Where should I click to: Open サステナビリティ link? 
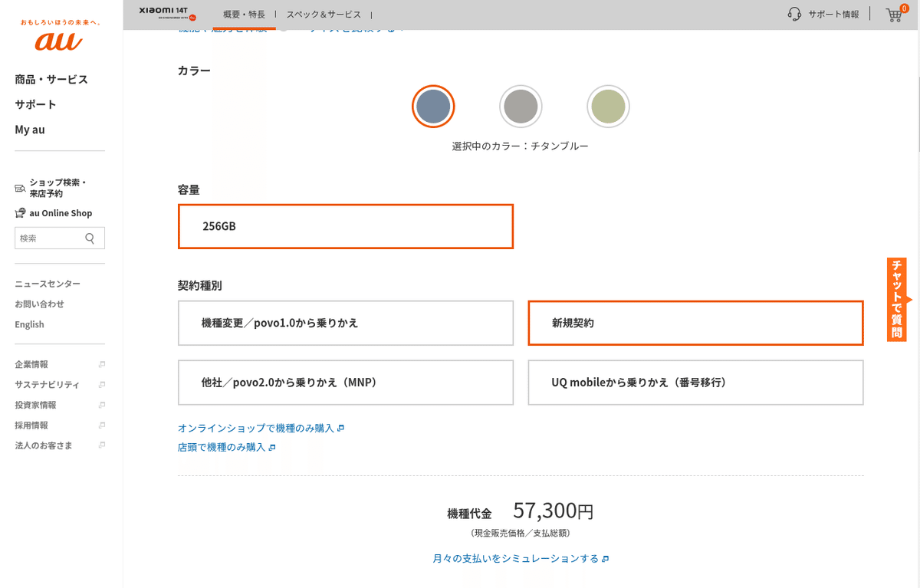tap(47, 385)
